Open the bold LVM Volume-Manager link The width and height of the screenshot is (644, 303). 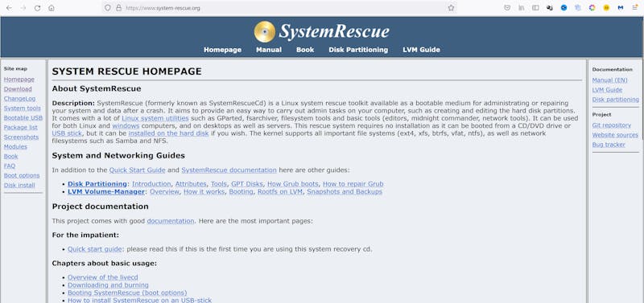point(106,191)
